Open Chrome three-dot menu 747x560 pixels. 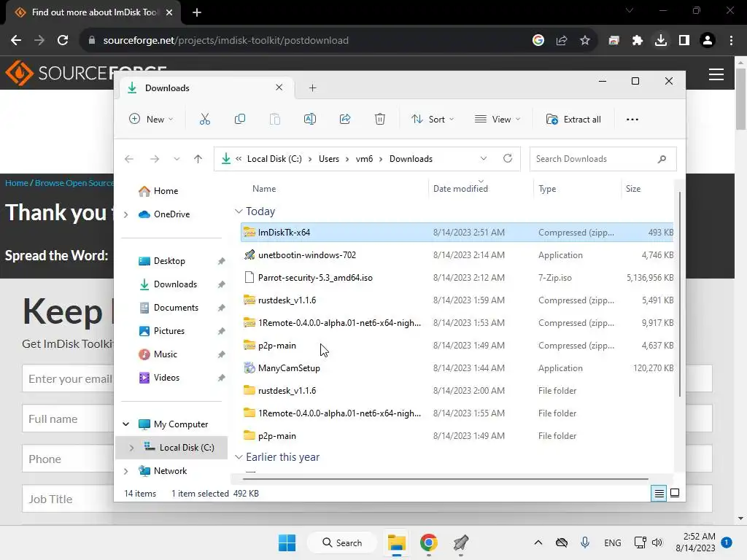[x=731, y=40]
